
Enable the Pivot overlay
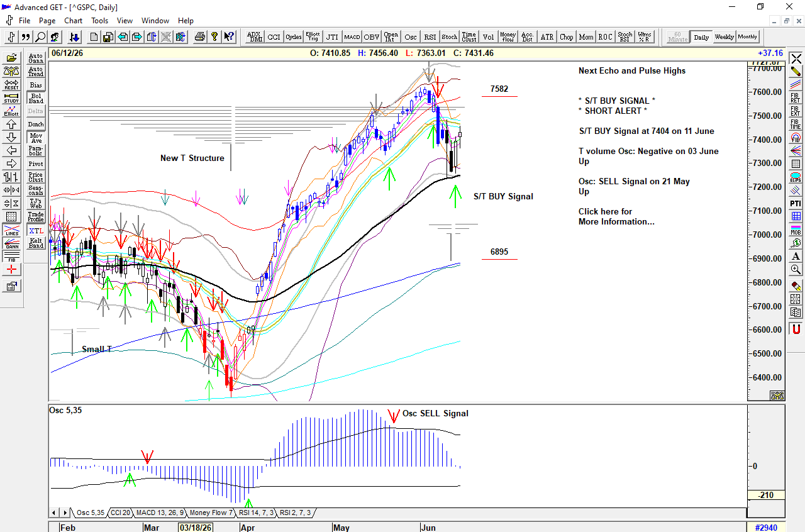36,164
